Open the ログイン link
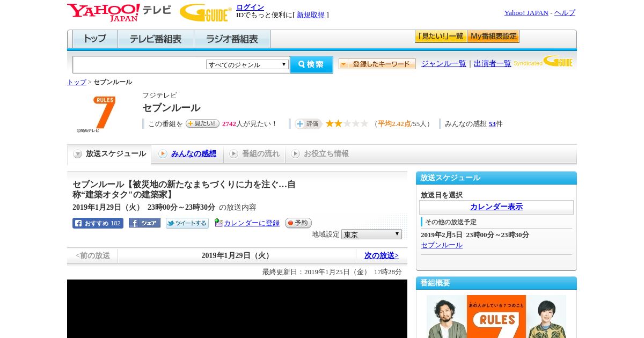The height and width of the screenshot is (338, 644). 250,7
